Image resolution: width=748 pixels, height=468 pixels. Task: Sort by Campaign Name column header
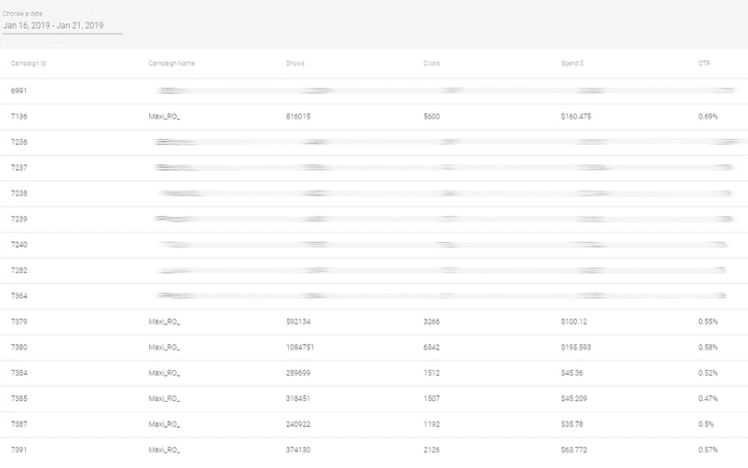[172, 63]
